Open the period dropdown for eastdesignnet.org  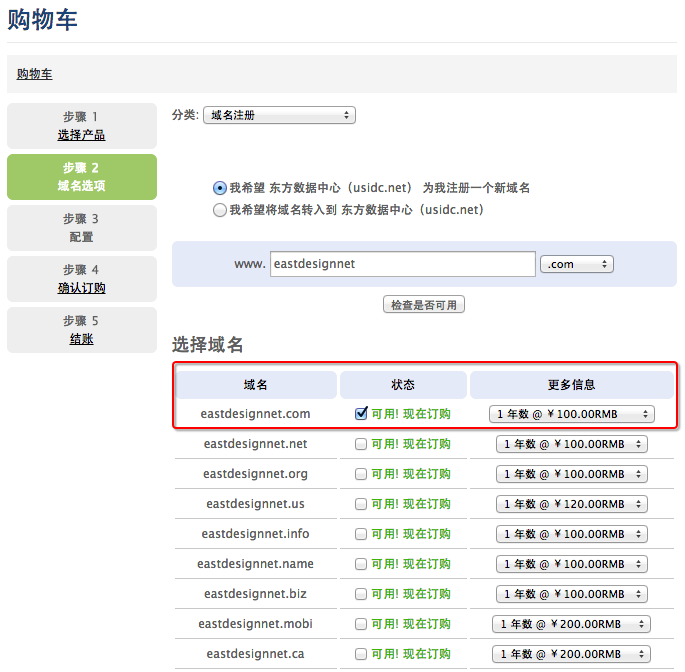571,474
